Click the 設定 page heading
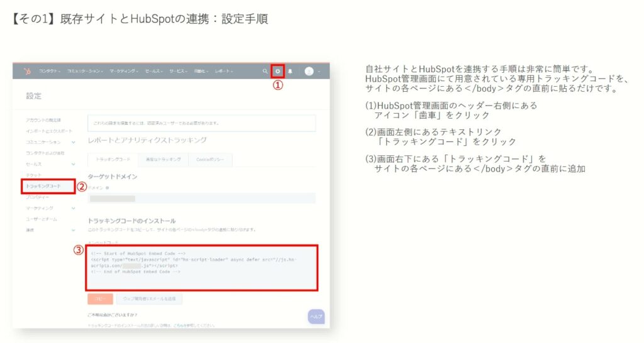 click(34, 96)
